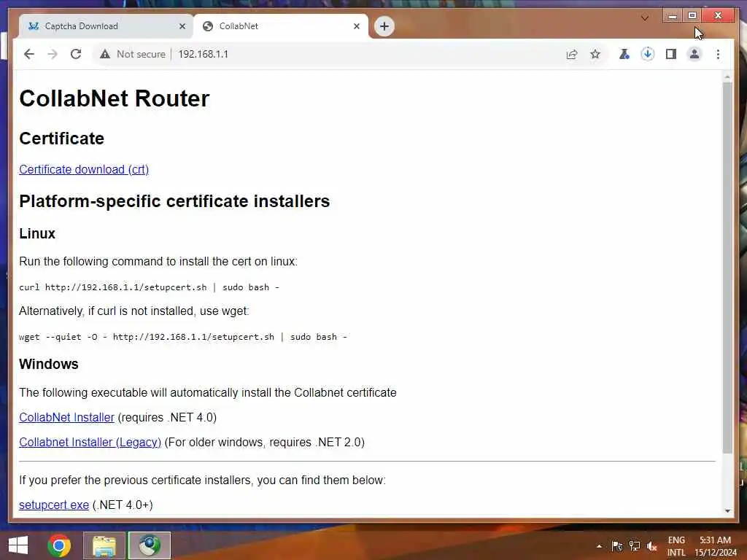The height and width of the screenshot is (560, 747).
Task: Open Certificate download (crt) link
Action: point(84,169)
